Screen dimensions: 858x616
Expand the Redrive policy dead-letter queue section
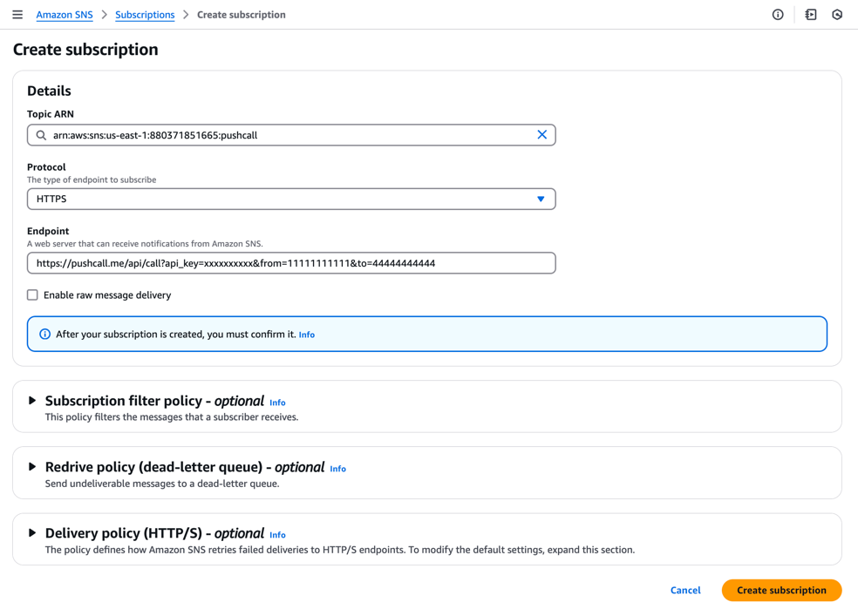point(32,467)
